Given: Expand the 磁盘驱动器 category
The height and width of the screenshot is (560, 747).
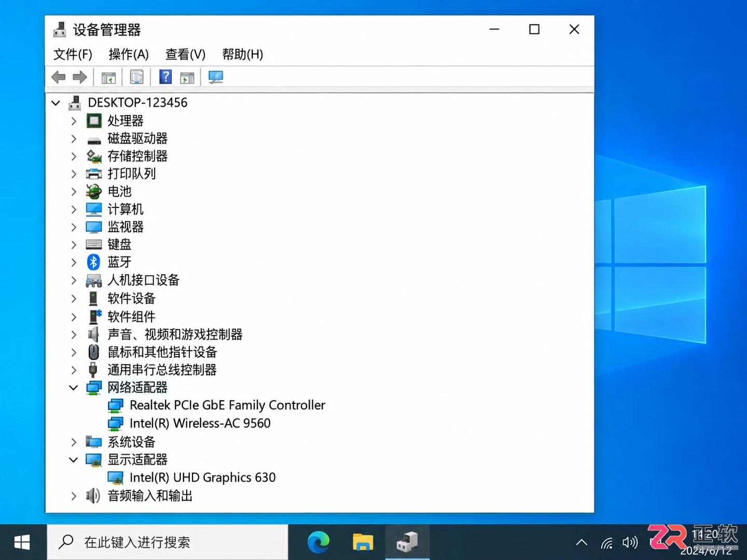Looking at the screenshot, I should [74, 138].
